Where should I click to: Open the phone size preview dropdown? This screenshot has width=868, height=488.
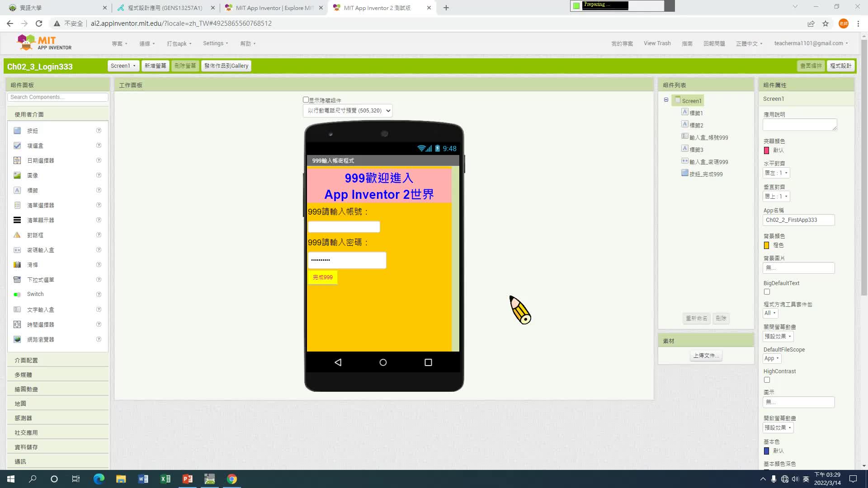click(x=347, y=111)
